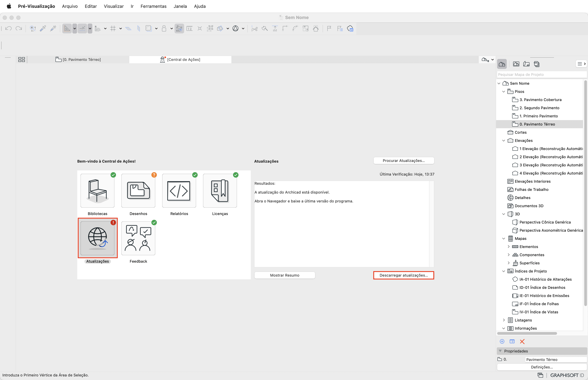Screen dimensions: 588x380
Task: Open the Layout Book in Navigator
Action: 527,64
